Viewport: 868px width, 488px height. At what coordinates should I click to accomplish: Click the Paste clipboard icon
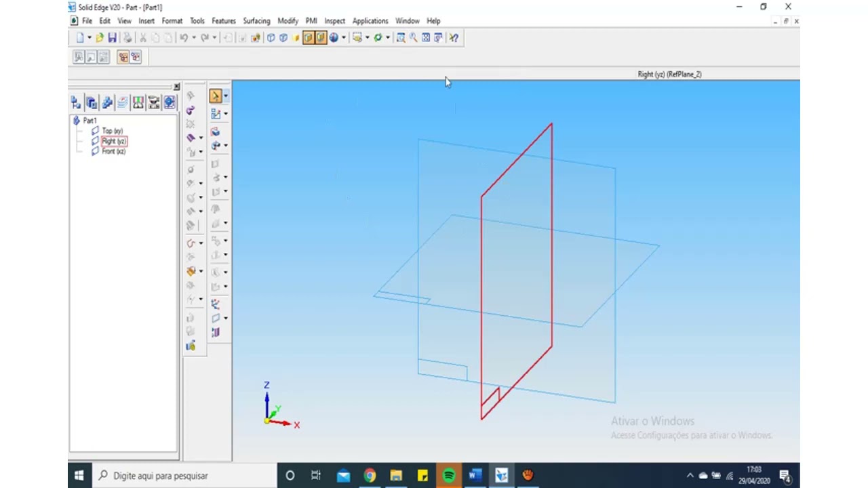[168, 38]
